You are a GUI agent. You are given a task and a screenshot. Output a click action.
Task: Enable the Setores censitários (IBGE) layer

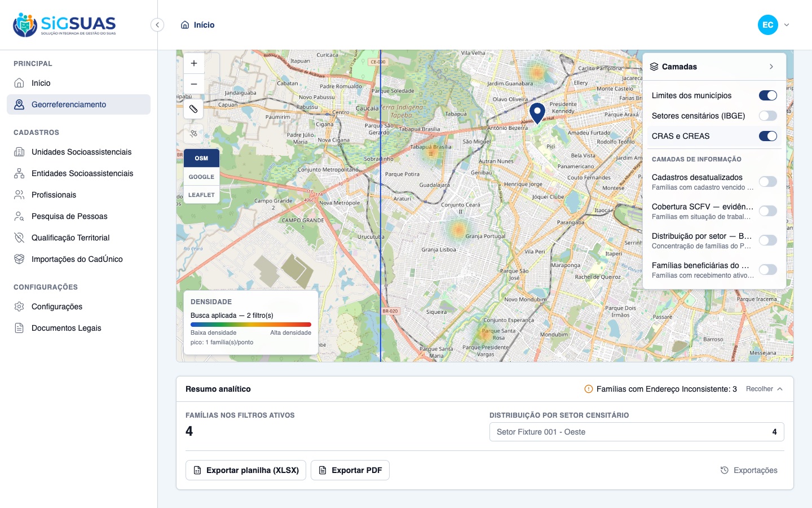pyautogui.click(x=768, y=116)
